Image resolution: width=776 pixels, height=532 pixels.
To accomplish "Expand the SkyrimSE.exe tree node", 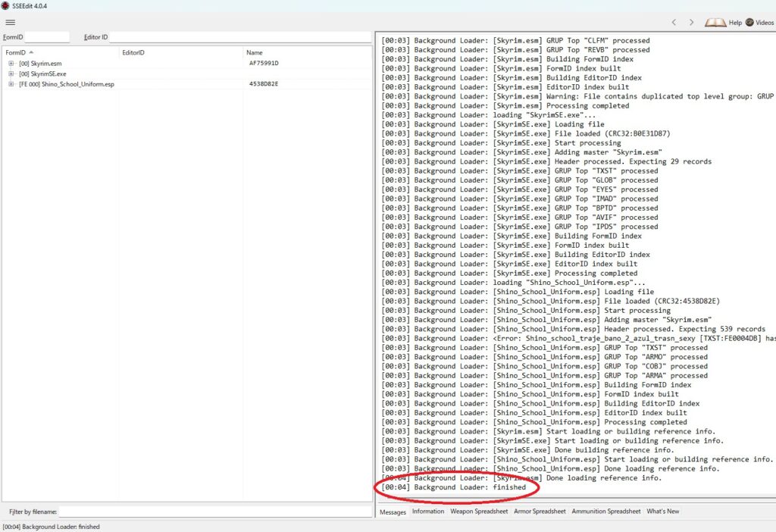I will 11,74.
